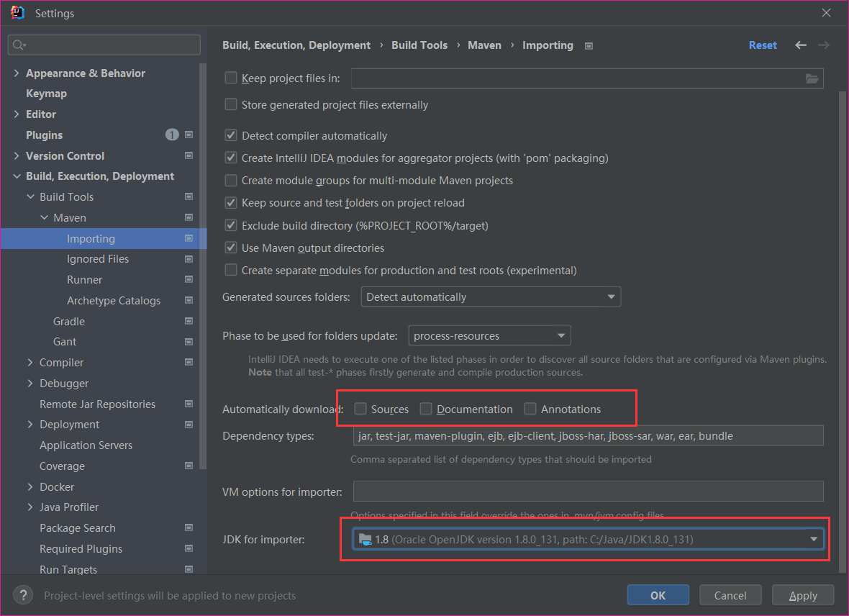Click the Cancel button

pos(730,595)
